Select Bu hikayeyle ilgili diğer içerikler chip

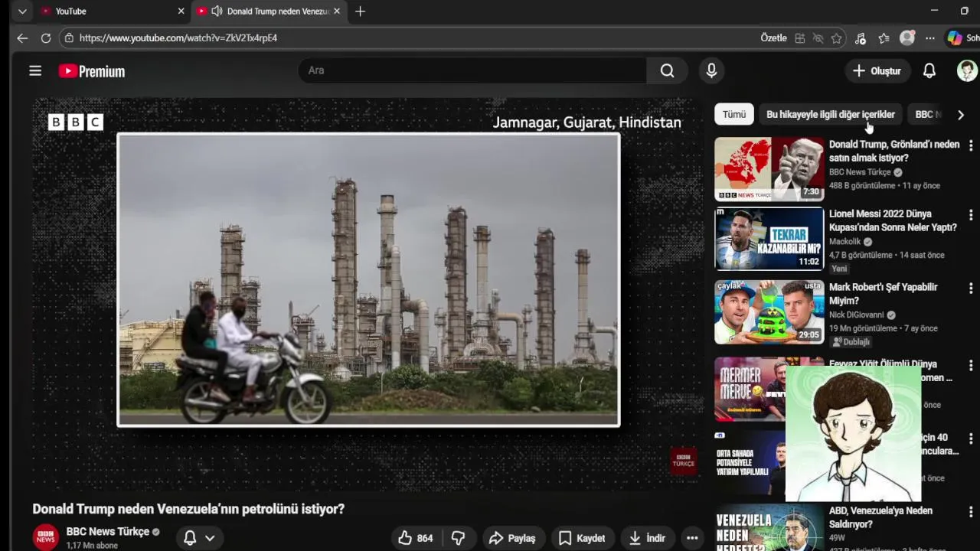click(831, 114)
